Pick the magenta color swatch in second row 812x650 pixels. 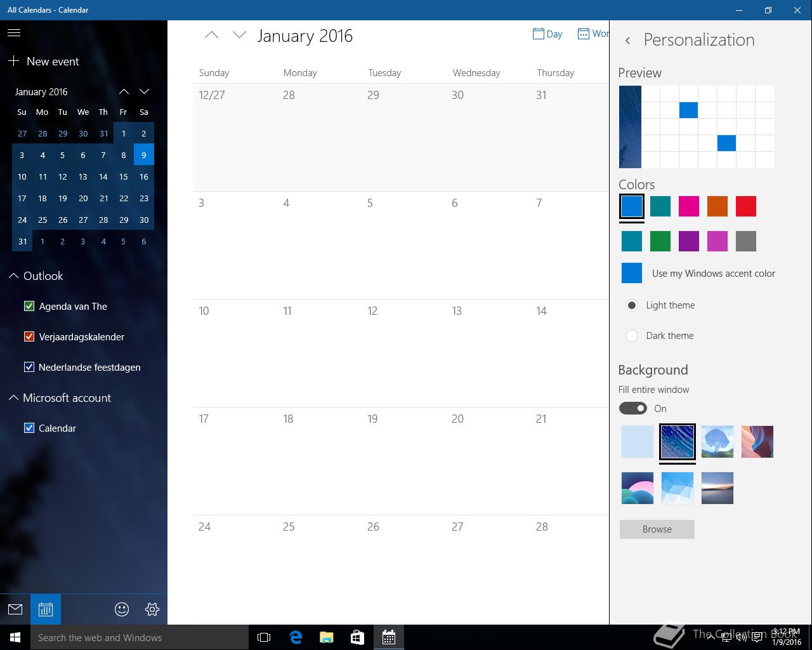[717, 241]
